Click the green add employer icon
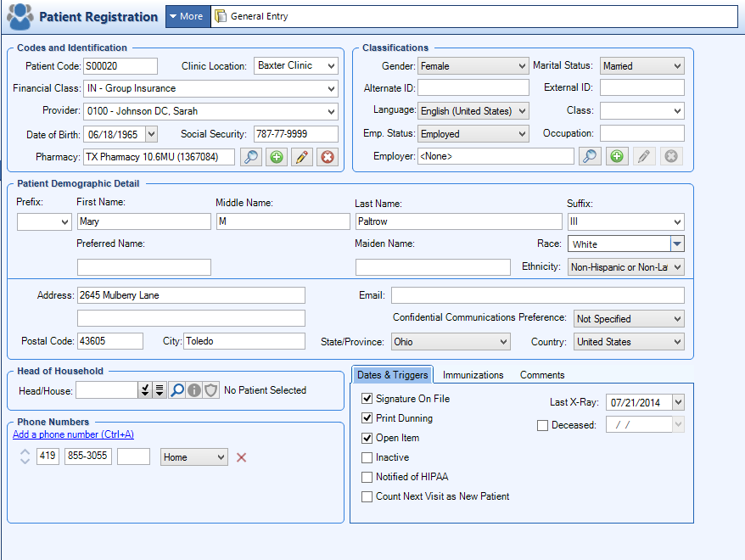Viewport: 745px width, 560px height. 617,156
